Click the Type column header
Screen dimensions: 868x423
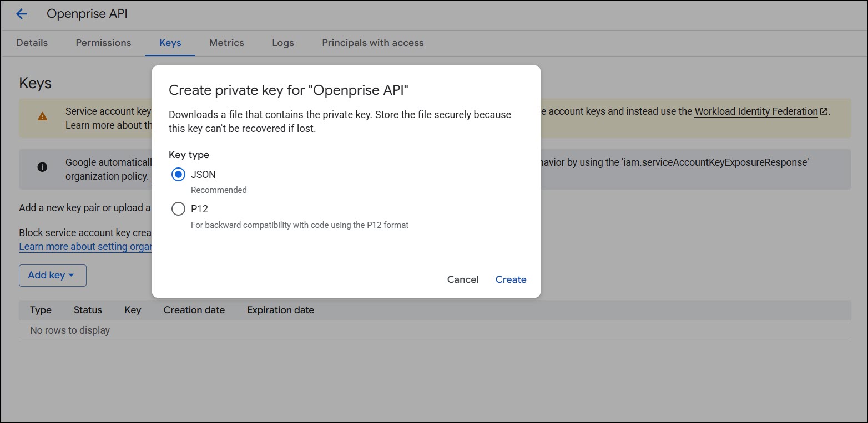tap(41, 310)
